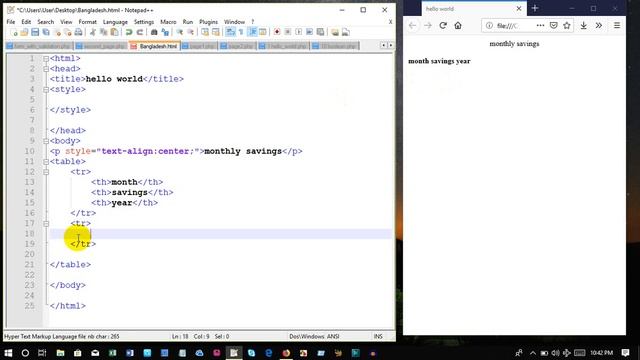Click the Print toolbar icon
The image size is (640, 360).
78,32
